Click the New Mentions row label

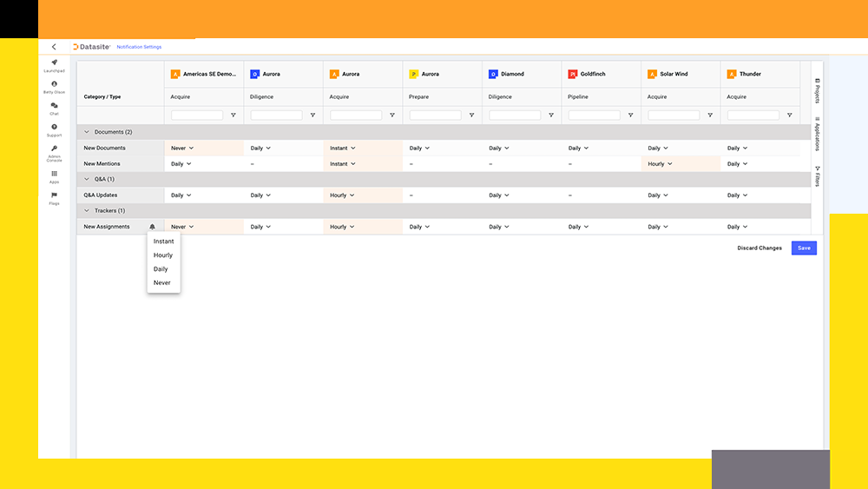102,164
